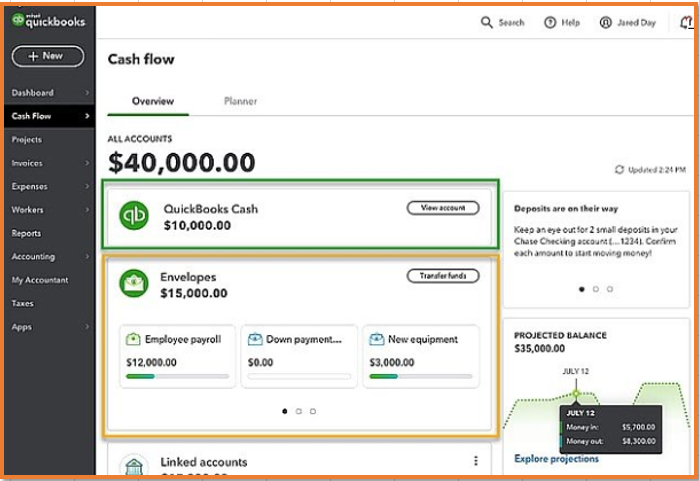Click the New equipment progress bar

(421, 376)
